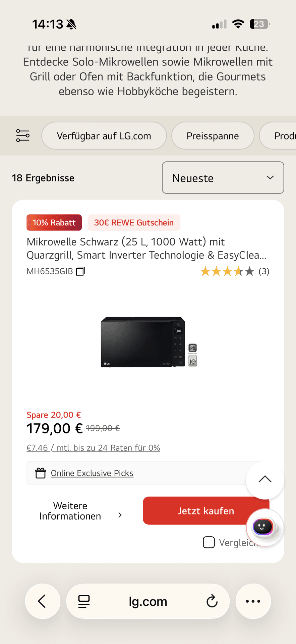Open the 24 Raten financing link
Viewport: 296px width, 644px height.
click(93, 448)
